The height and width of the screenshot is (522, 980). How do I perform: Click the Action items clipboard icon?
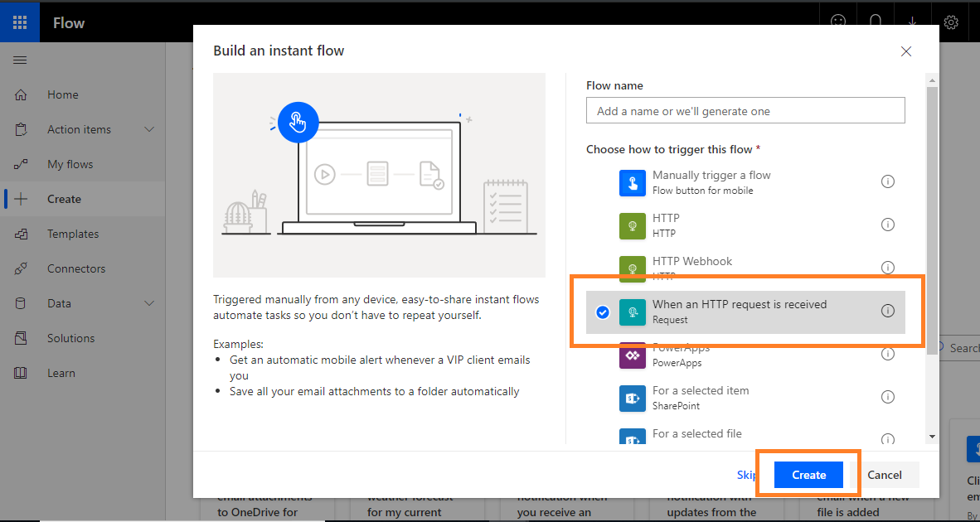21,129
